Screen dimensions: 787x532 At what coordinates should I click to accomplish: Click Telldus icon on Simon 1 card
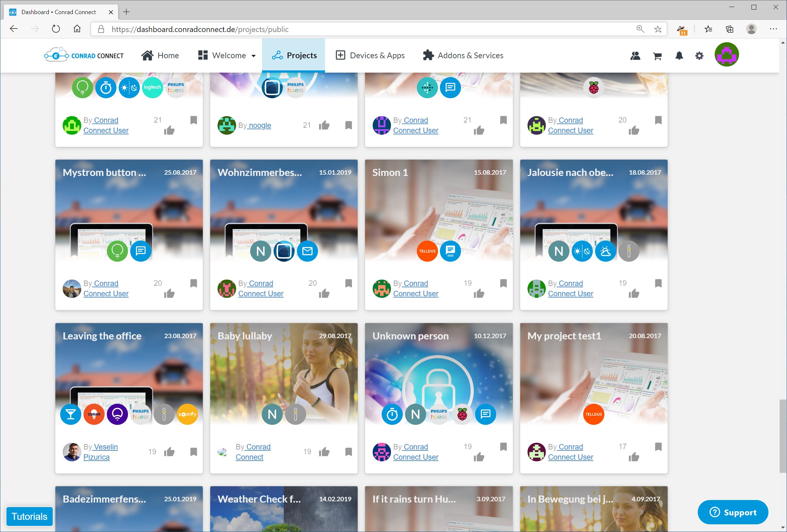pyautogui.click(x=427, y=251)
